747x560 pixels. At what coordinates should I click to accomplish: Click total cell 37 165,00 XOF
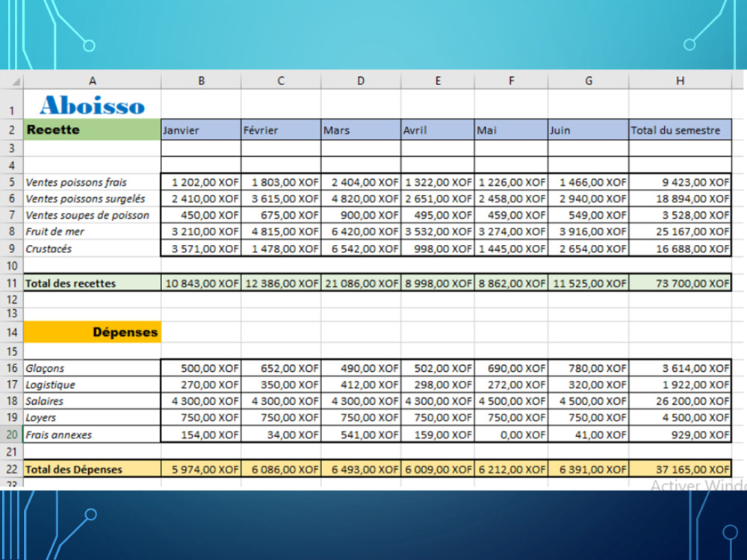(680, 470)
